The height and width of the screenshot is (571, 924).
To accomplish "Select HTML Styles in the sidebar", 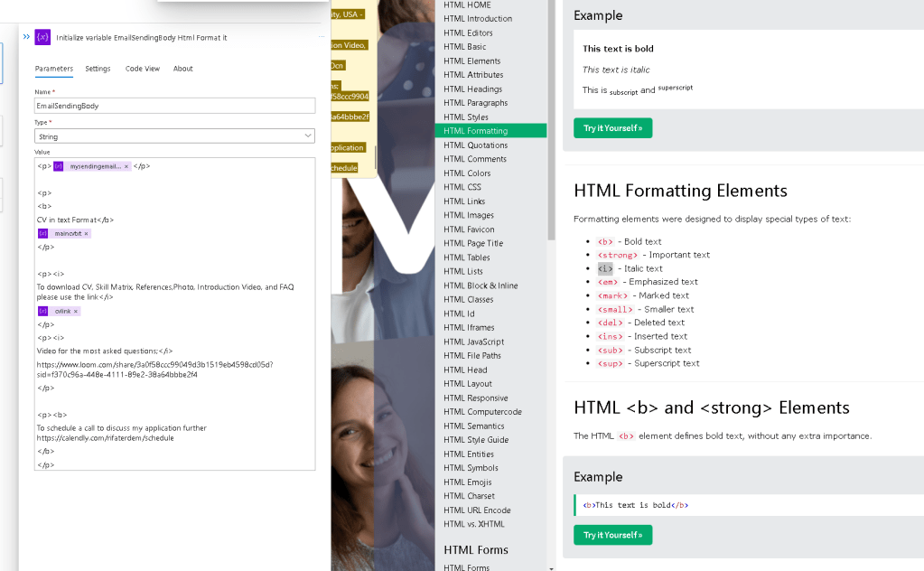I will [466, 117].
